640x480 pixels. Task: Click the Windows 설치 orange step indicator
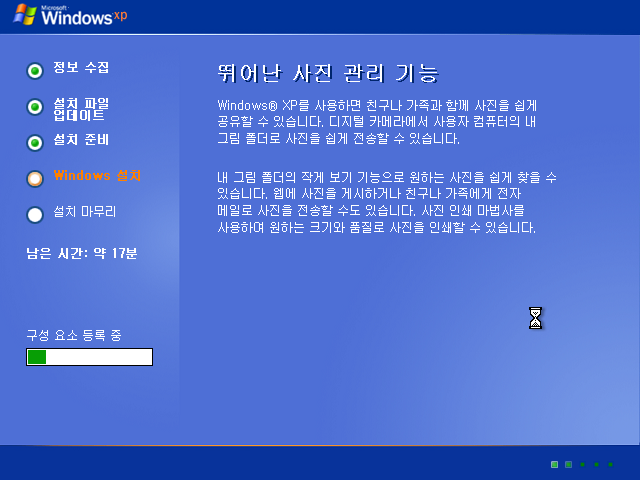35,179
